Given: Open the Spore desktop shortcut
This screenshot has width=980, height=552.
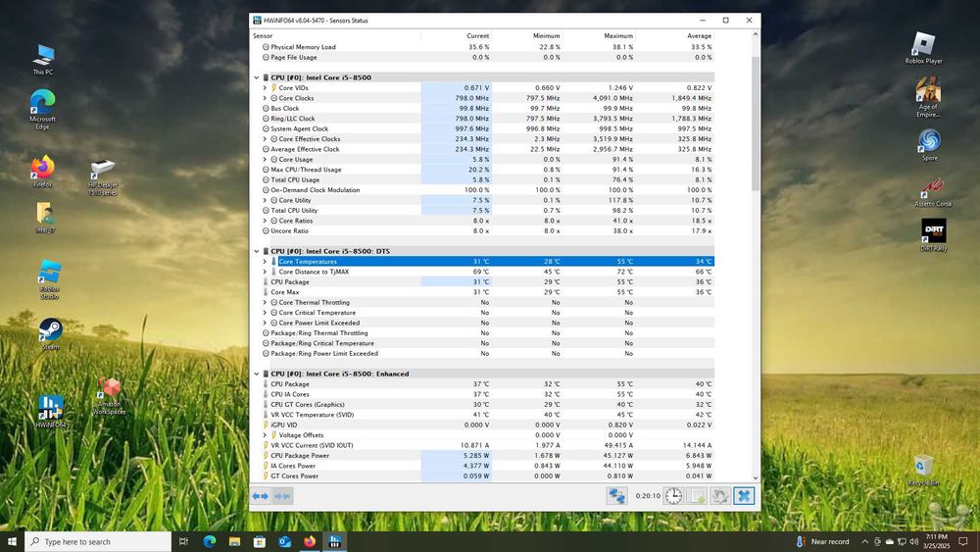Looking at the screenshot, I should tap(929, 145).
